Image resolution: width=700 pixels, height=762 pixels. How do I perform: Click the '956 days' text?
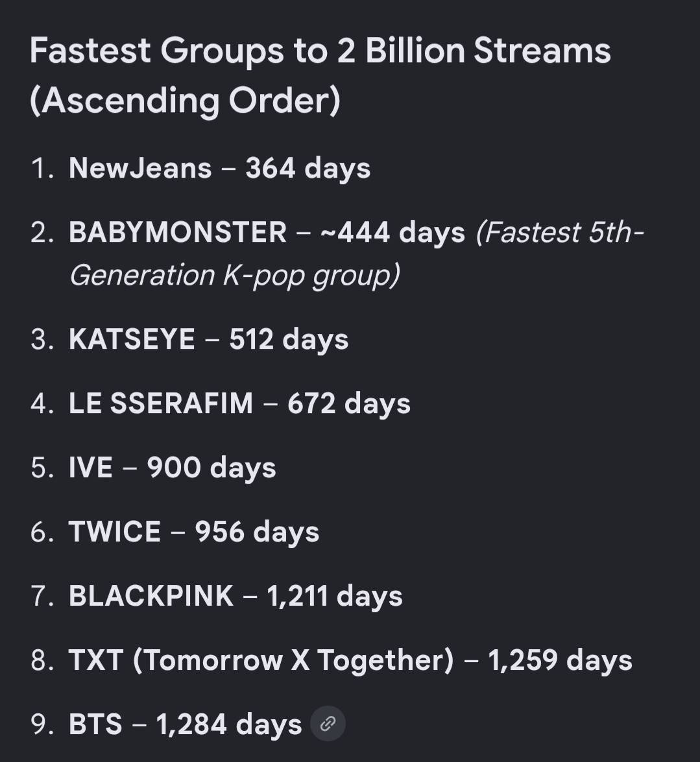point(257,532)
